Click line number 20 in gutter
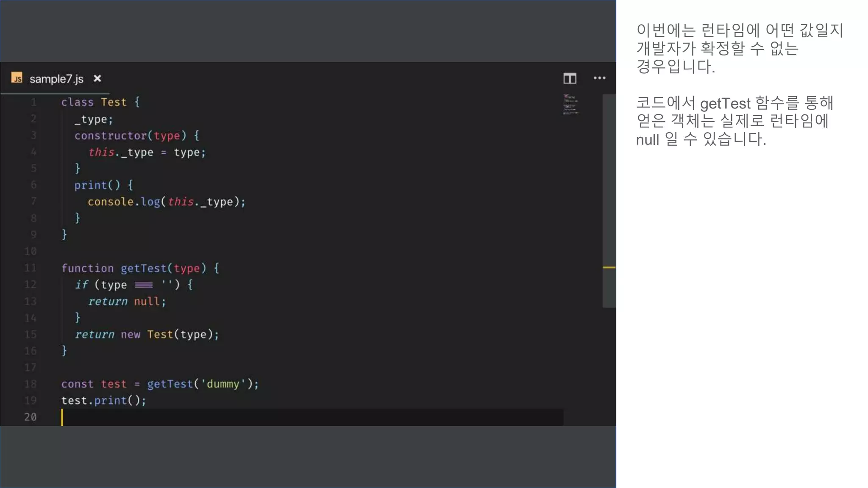Image resolution: width=868 pixels, height=488 pixels. pos(30,417)
